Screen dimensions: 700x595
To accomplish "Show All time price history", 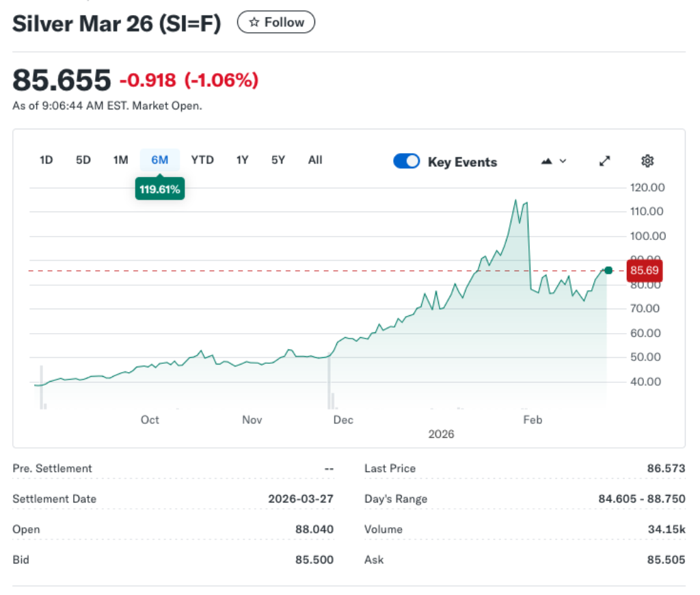I will pyautogui.click(x=315, y=160).
